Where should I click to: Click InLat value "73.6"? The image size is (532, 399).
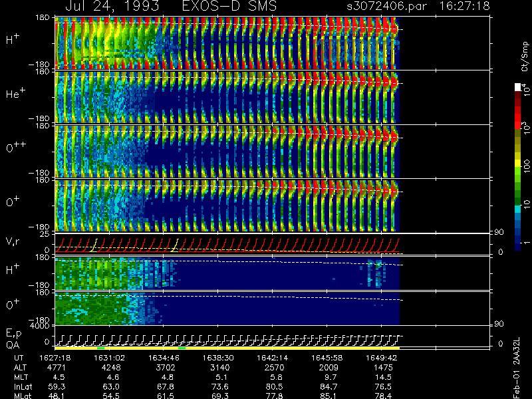(x=219, y=386)
